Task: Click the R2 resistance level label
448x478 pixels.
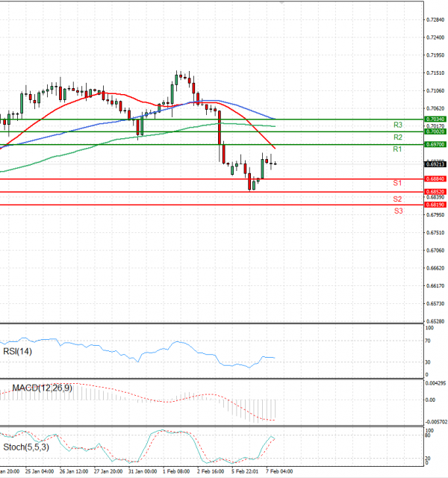Action: 398,137
